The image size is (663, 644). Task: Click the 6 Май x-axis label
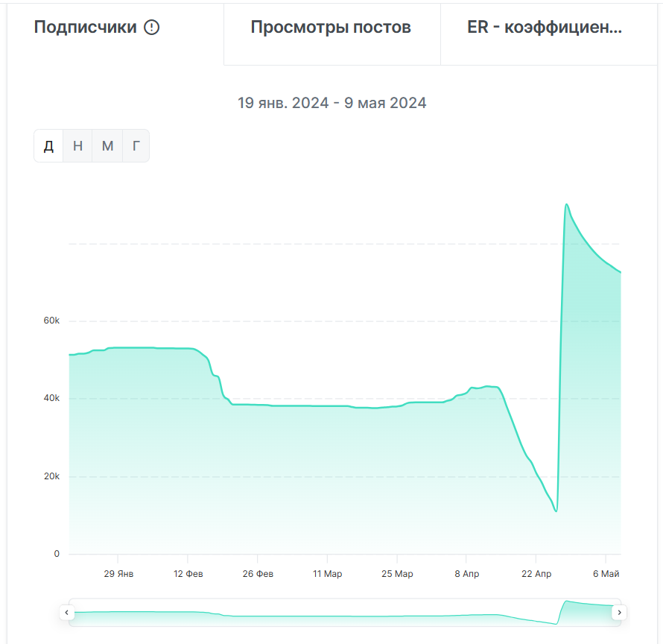click(606, 574)
